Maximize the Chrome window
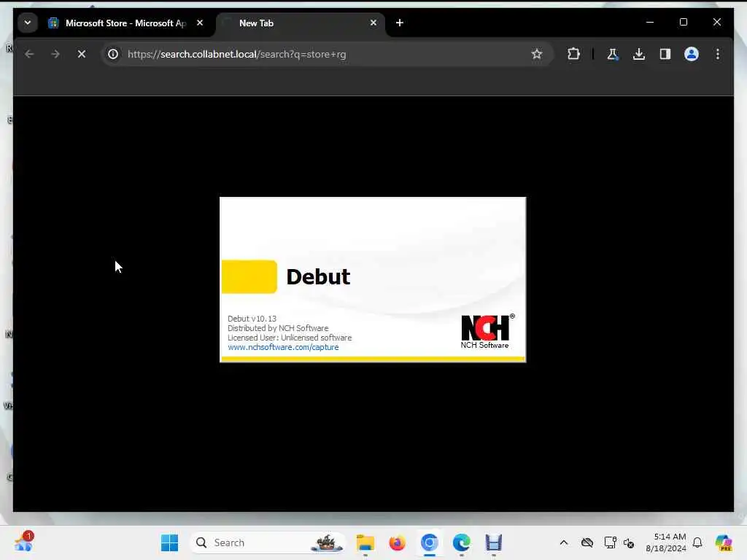747x560 pixels. click(x=683, y=23)
